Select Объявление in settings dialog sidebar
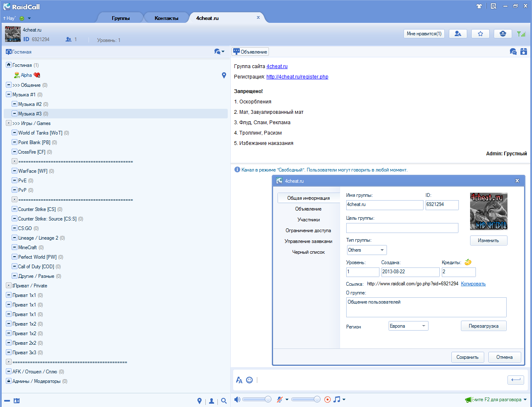This screenshot has width=532, height=407. (308, 209)
